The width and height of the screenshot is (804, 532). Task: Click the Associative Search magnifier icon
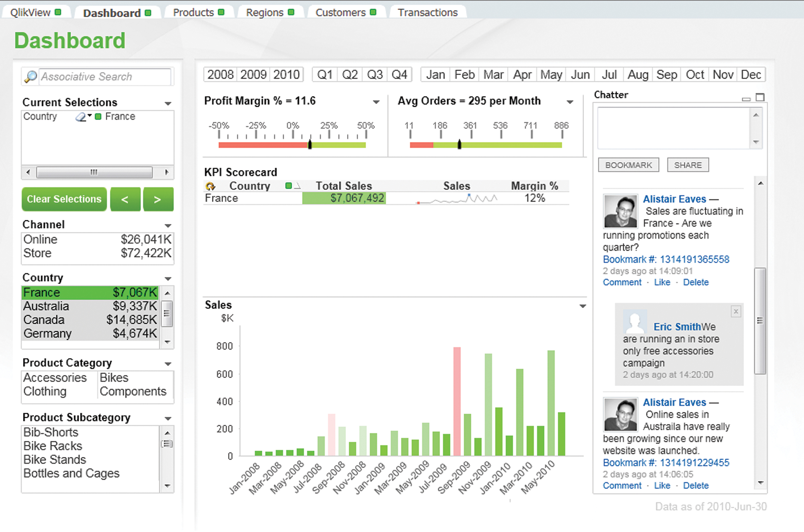[30, 77]
